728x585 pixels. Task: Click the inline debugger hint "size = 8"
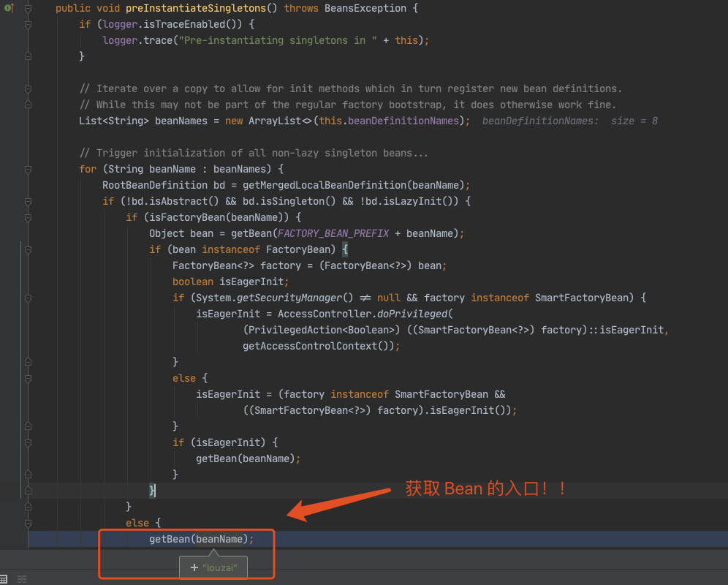tap(634, 121)
